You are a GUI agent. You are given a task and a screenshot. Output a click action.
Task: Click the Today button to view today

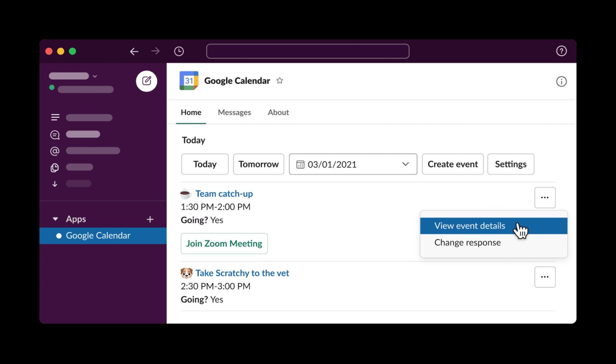click(x=205, y=164)
